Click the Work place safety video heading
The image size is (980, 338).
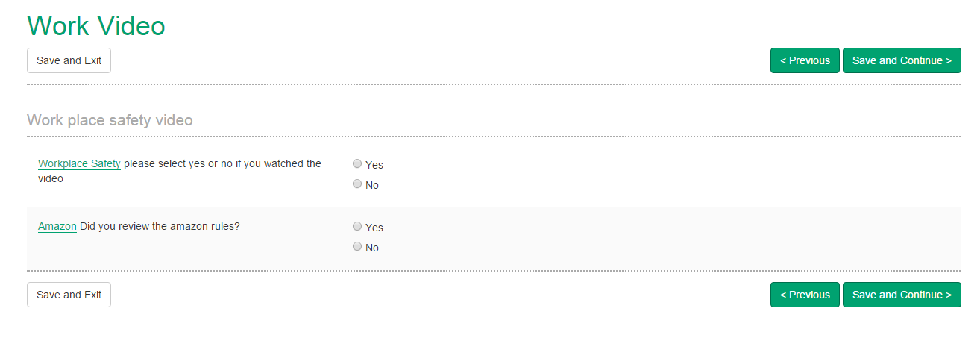pyautogui.click(x=110, y=119)
